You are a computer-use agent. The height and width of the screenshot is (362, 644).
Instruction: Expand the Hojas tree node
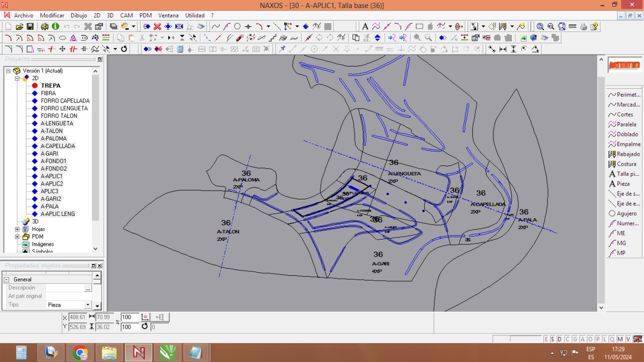(17, 229)
